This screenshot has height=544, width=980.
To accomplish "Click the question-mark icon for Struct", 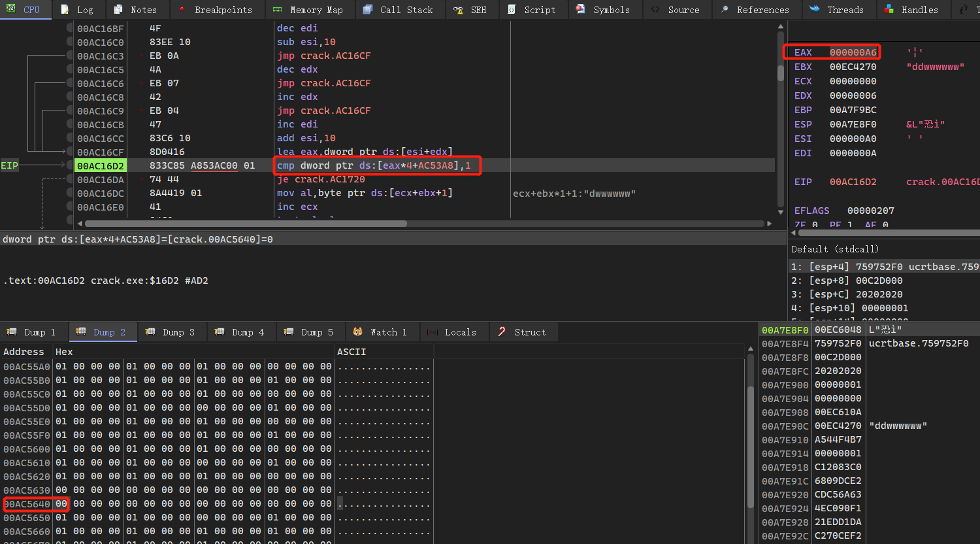I will pyautogui.click(x=502, y=332).
